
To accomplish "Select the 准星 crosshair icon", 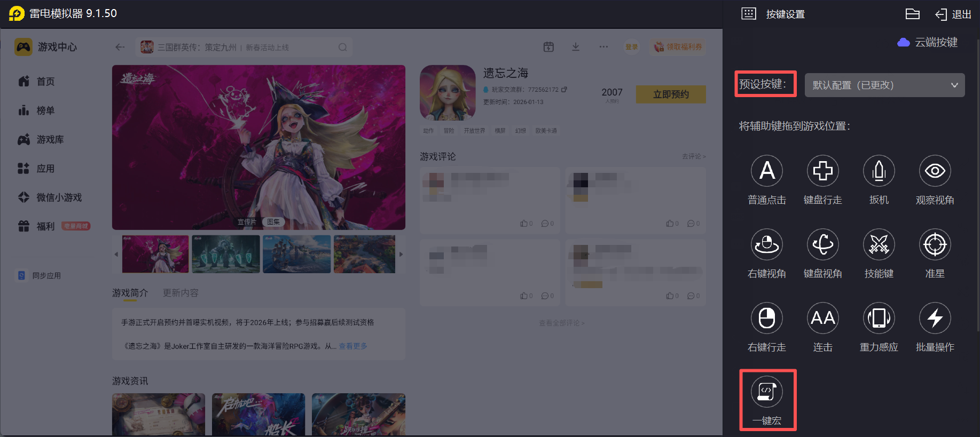I will 935,244.
